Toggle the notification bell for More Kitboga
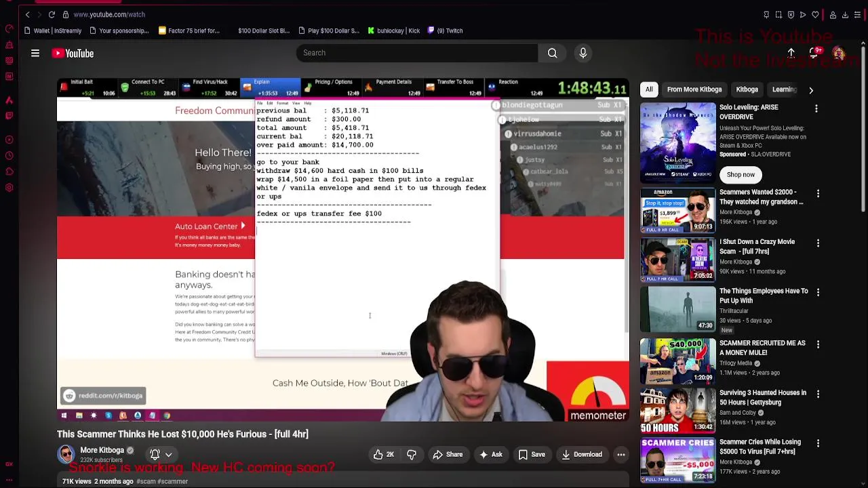Screen dimensions: 868x488 point(155,455)
